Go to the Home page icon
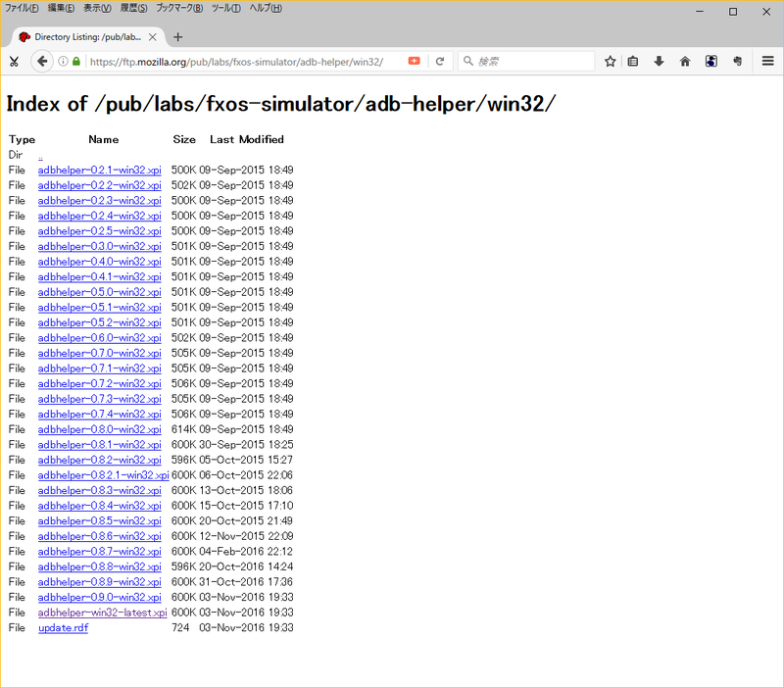 point(685,62)
